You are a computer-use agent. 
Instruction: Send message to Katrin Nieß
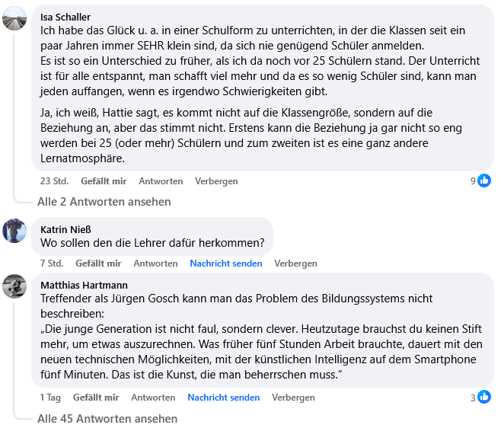coord(225,264)
